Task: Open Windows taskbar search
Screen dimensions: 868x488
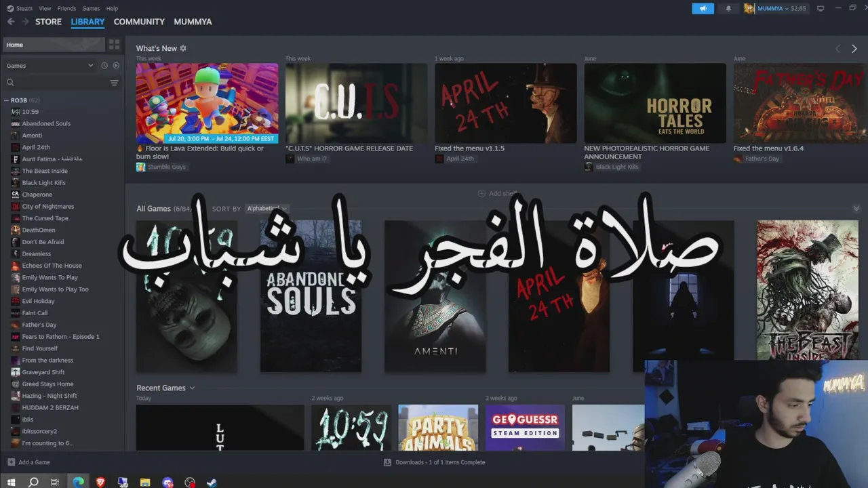Action: 33,483
